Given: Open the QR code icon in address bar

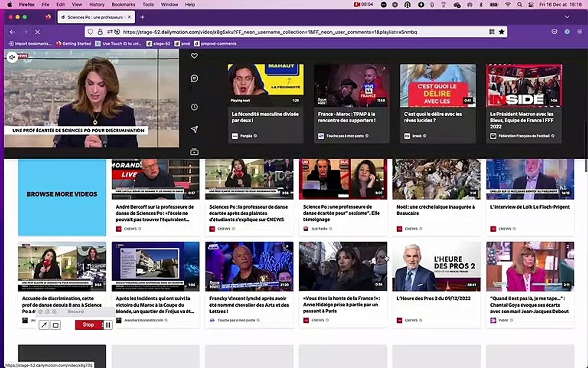Looking at the screenshot, I should pyautogui.click(x=492, y=32).
